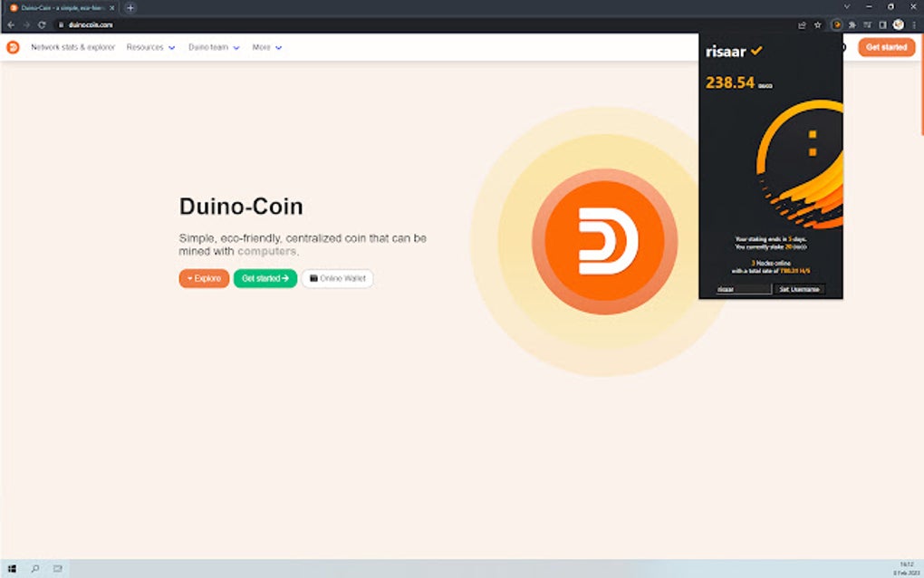This screenshot has height=578, width=924.
Task: Bookmark this page with the star icon
Action: 818,24
